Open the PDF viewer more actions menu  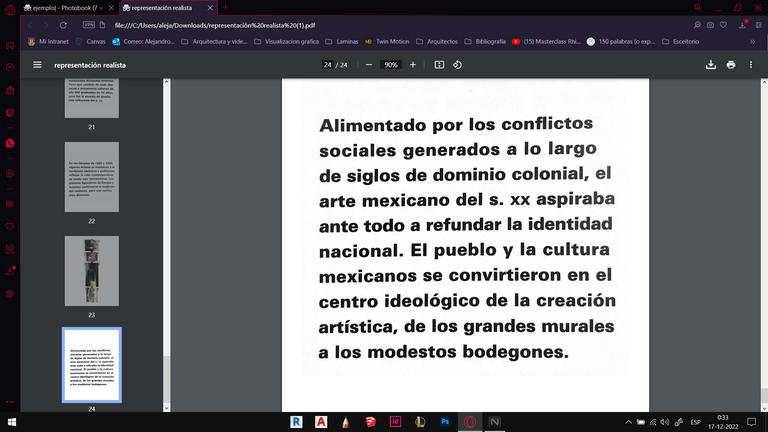(751, 65)
